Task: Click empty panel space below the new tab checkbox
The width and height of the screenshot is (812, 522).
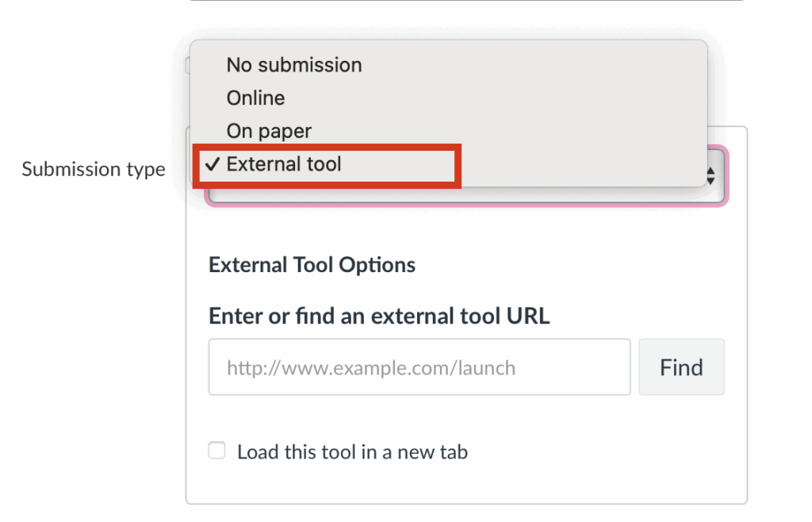Action: [466, 484]
